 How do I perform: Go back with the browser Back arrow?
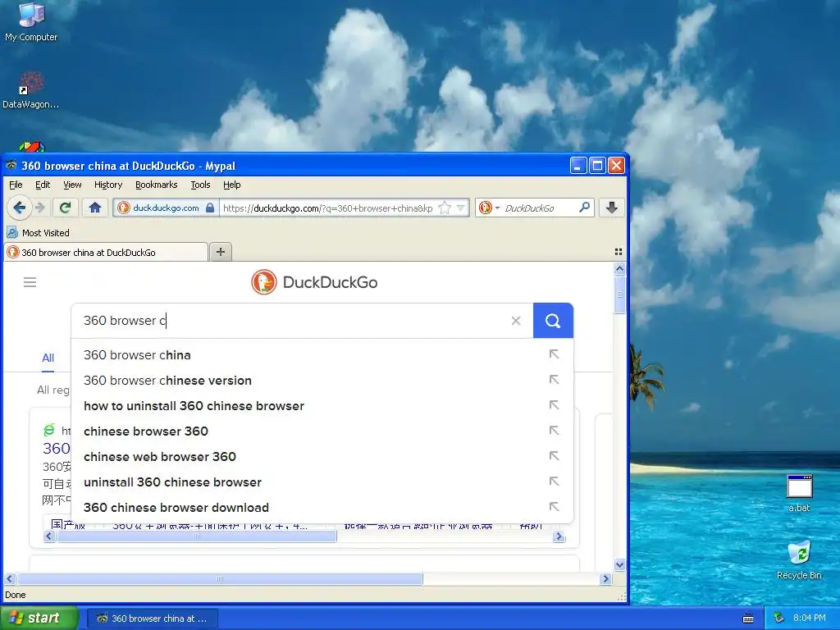click(x=20, y=208)
